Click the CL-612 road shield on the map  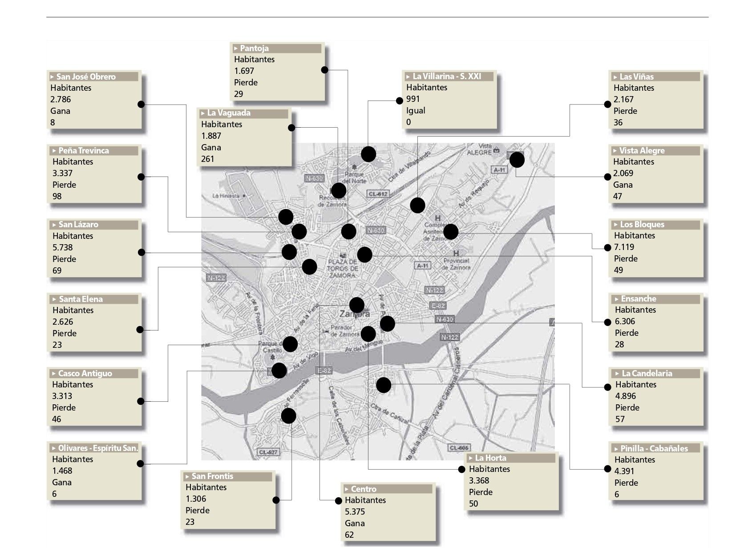(x=378, y=194)
